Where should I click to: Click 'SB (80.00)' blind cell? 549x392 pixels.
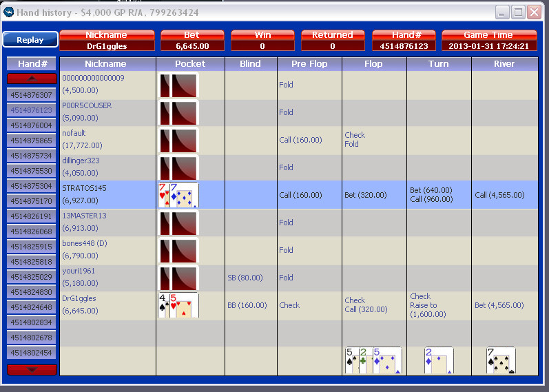pos(245,278)
